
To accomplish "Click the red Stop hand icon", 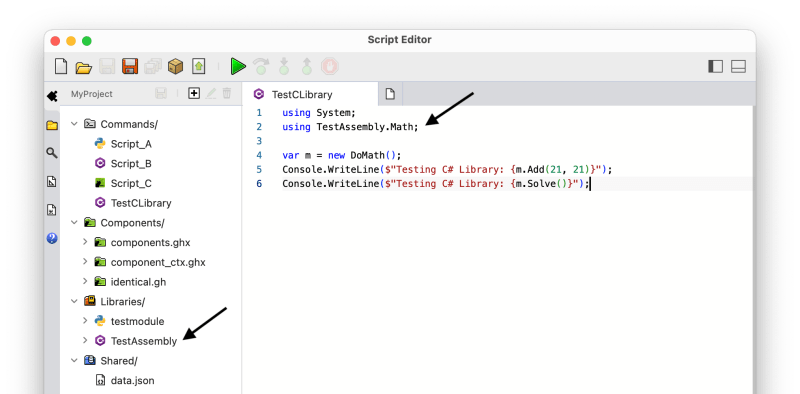I will [x=330, y=66].
